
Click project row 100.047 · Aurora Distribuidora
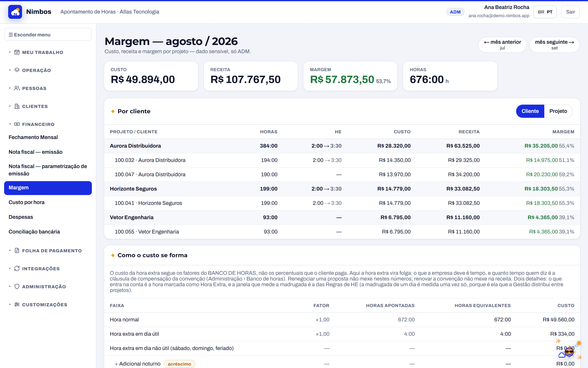pos(342,175)
